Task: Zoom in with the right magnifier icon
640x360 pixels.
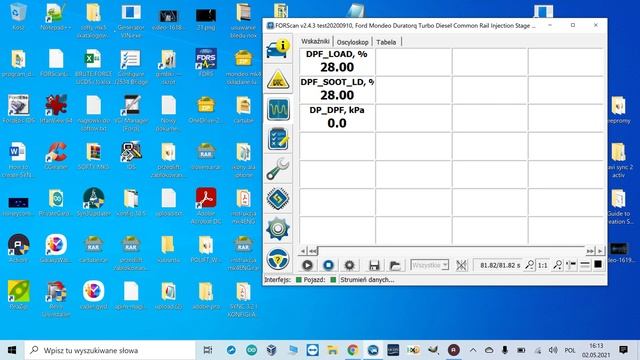Action: pyautogui.click(x=557, y=265)
